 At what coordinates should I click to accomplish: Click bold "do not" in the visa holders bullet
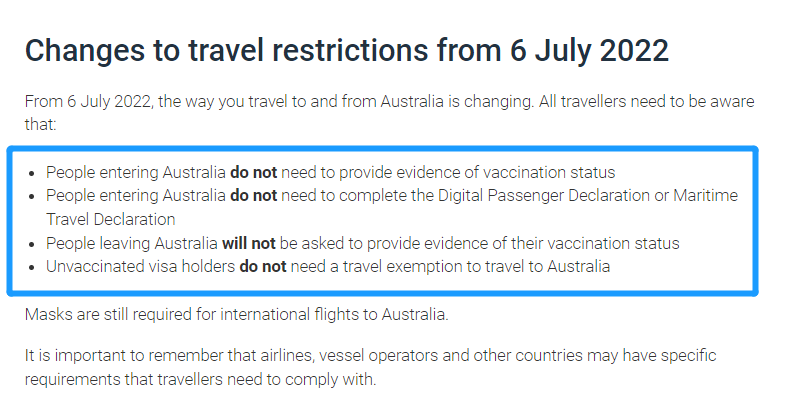tap(263, 267)
